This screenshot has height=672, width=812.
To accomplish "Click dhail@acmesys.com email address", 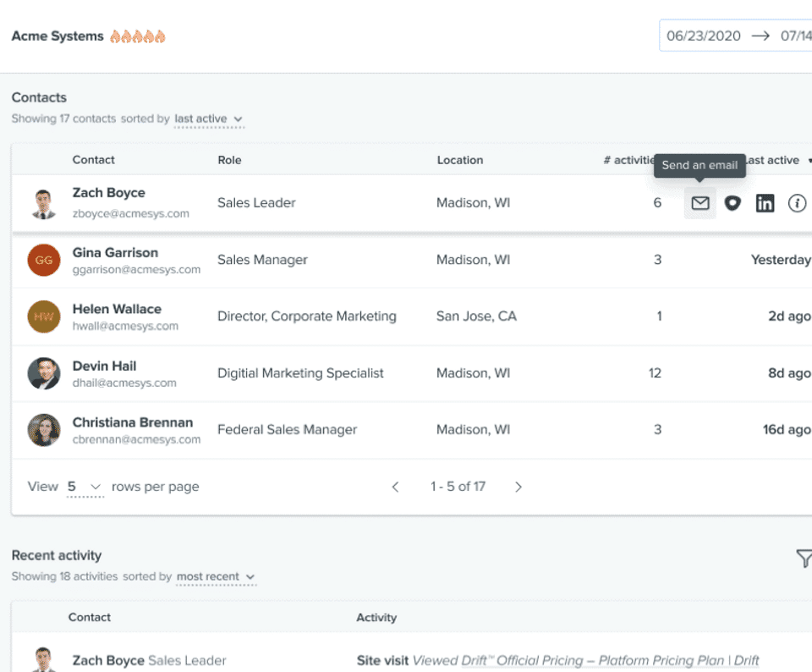I will point(124,383).
